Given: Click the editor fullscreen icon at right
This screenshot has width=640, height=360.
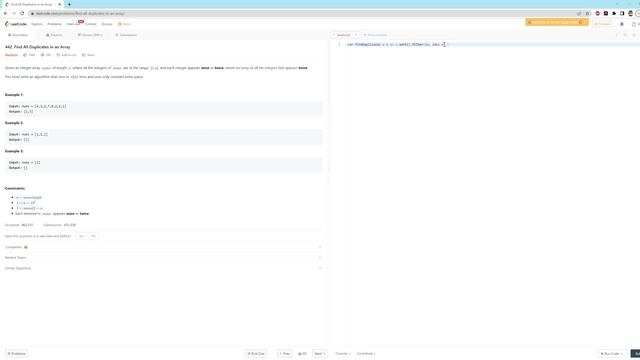Looking at the screenshot, I should coord(634,35).
